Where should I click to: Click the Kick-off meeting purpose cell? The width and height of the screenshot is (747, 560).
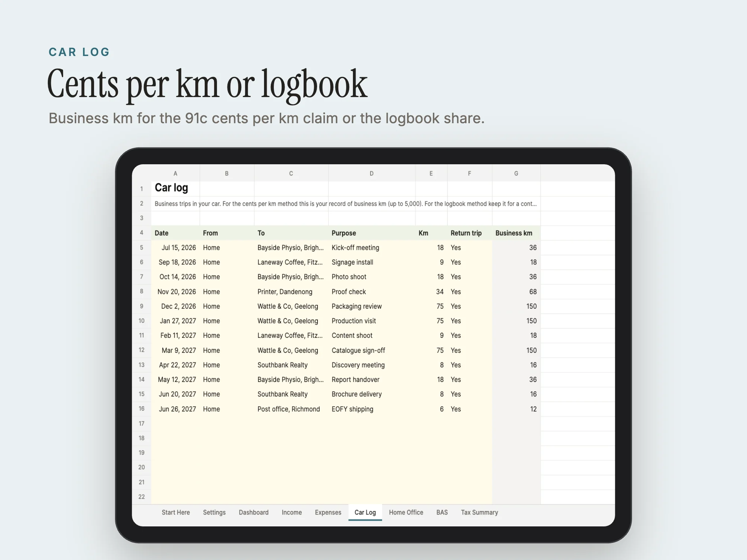click(x=372, y=248)
